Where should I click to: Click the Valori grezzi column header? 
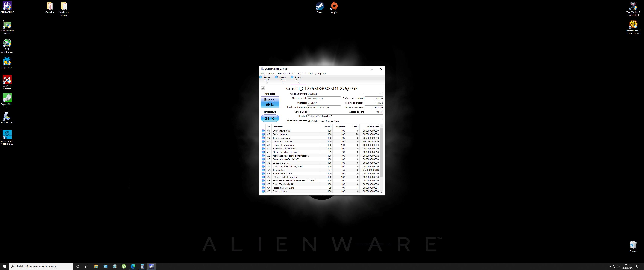coord(373,127)
